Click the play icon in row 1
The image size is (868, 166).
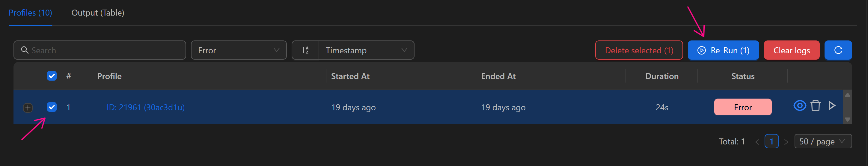(x=832, y=106)
